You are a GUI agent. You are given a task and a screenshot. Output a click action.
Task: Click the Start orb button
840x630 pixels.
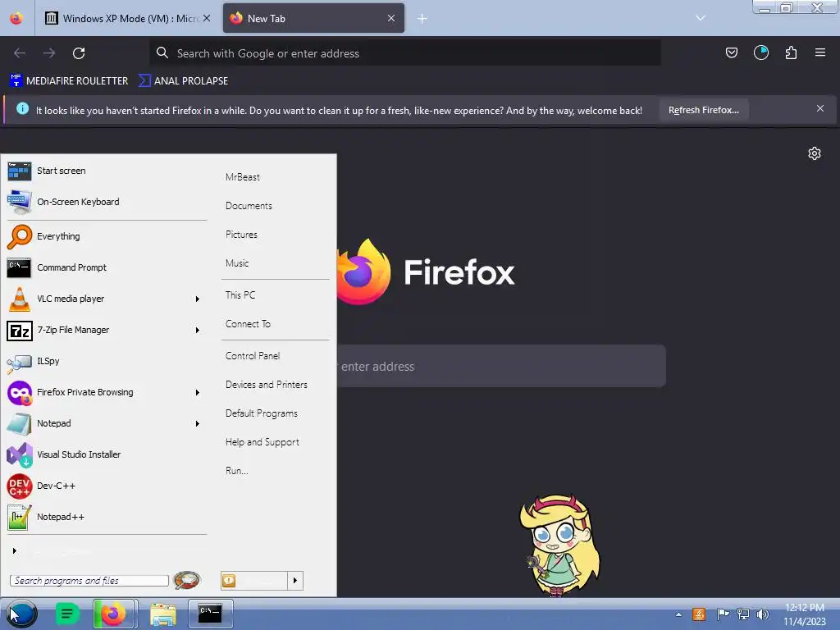[x=21, y=614]
